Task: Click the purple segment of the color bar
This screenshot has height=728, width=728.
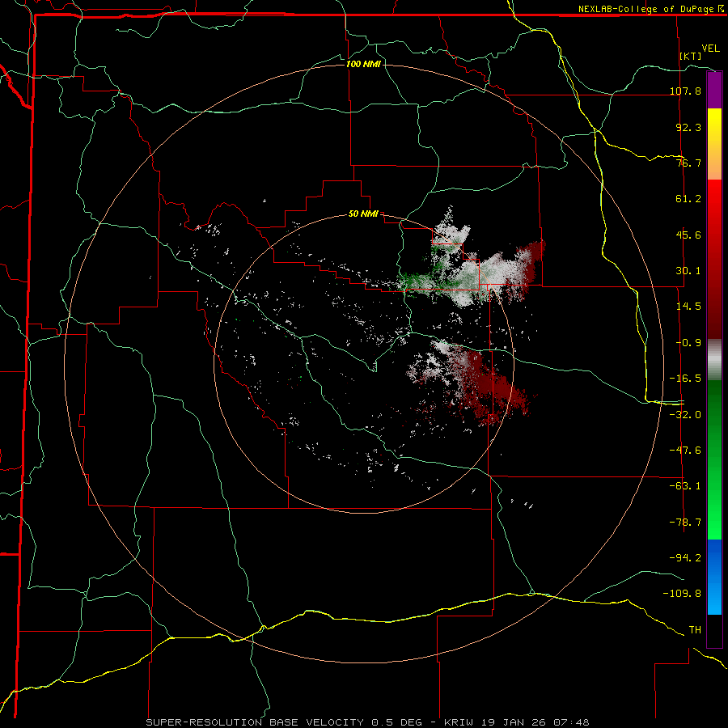Action: 714,90
